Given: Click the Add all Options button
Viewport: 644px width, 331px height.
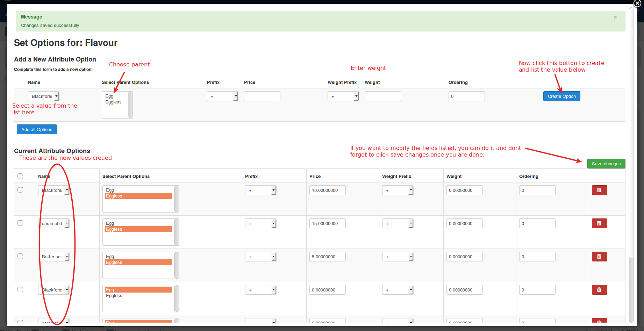Looking at the screenshot, I should click(37, 129).
